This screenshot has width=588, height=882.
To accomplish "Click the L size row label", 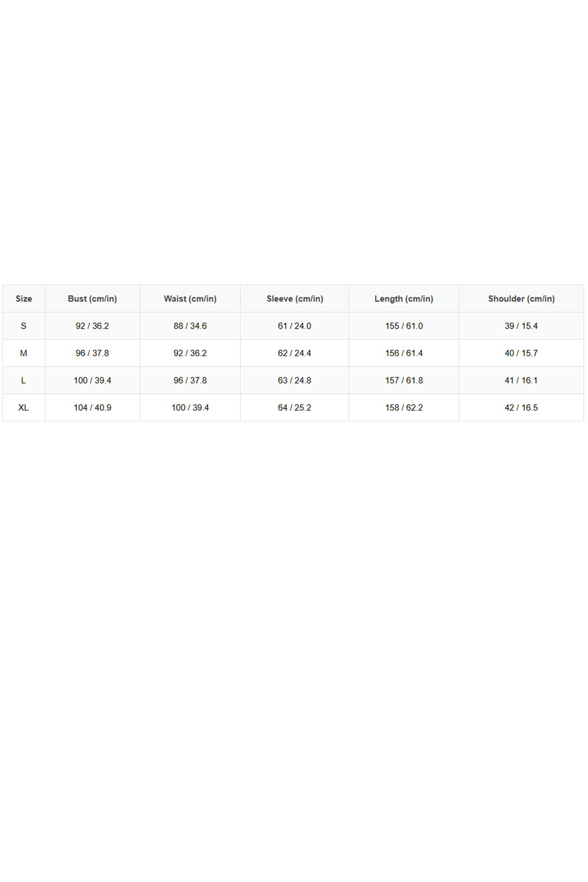I will (24, 380).
